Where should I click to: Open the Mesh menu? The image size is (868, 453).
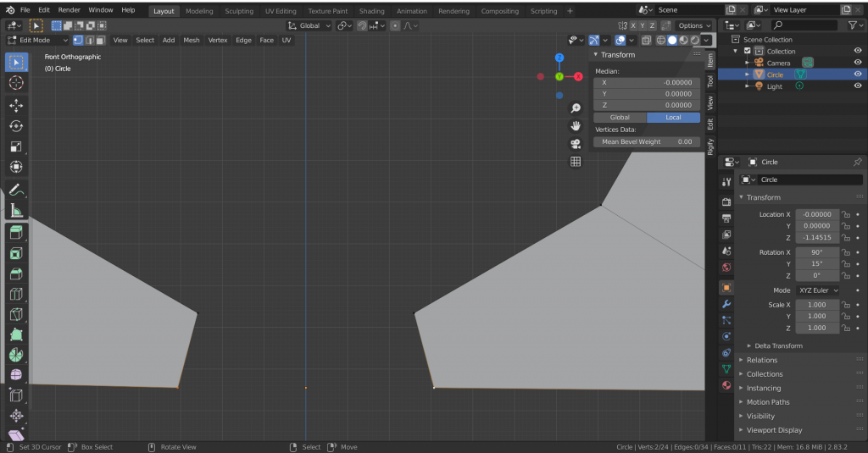[x=192, y=40]
